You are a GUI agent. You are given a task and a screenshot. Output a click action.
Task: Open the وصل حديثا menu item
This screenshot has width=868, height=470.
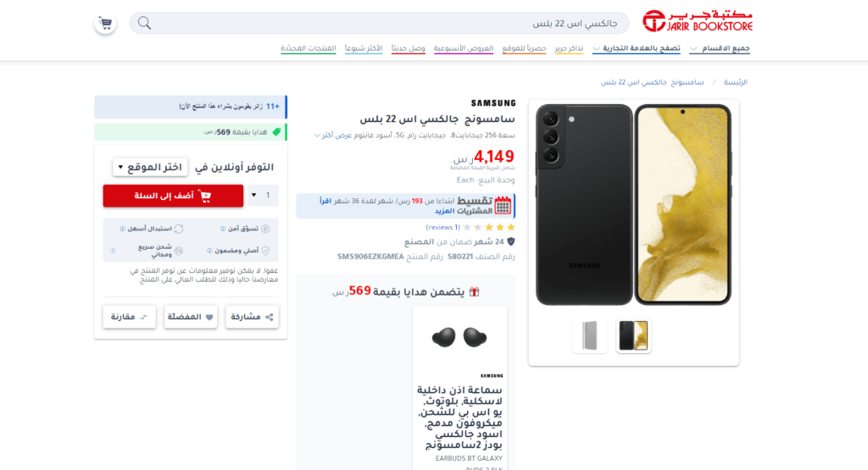click(408, 48)
